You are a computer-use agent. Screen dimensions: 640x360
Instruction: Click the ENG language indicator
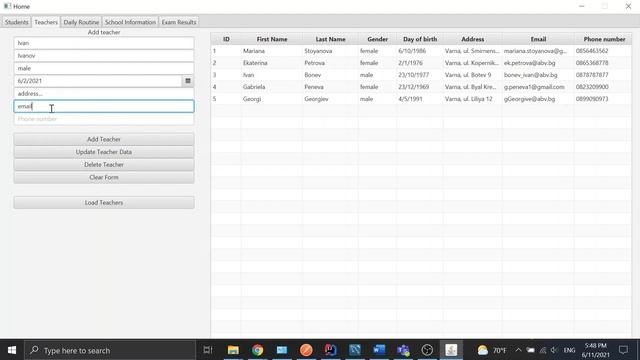click(569, 350)
